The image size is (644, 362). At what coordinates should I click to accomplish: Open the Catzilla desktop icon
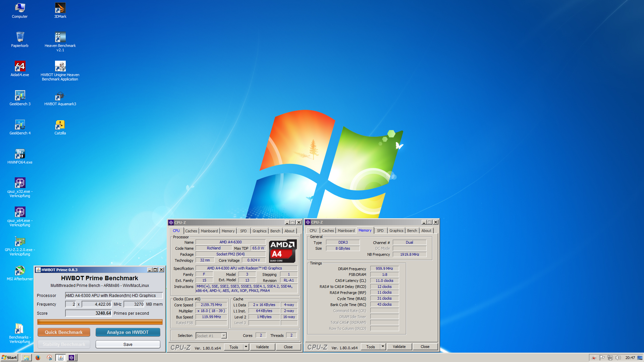click(60, 127)
